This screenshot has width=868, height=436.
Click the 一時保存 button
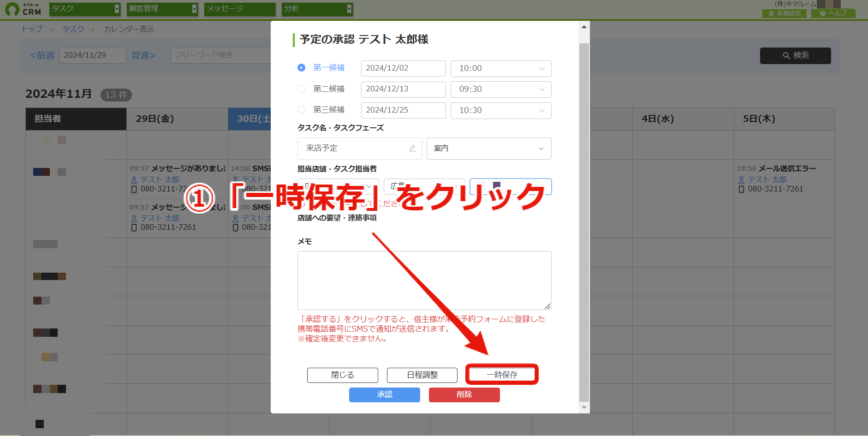[x=502, y=375]
